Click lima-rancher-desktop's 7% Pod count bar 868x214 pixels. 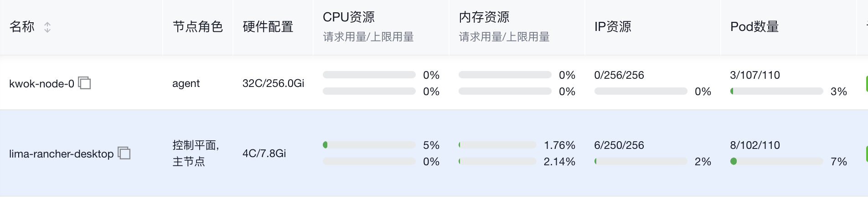click(x=776, y=161)
